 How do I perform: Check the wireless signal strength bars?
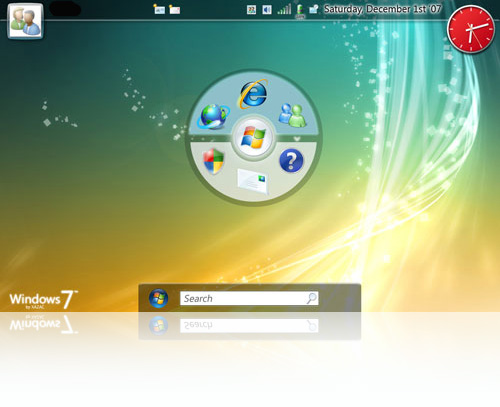pos(284,9)
